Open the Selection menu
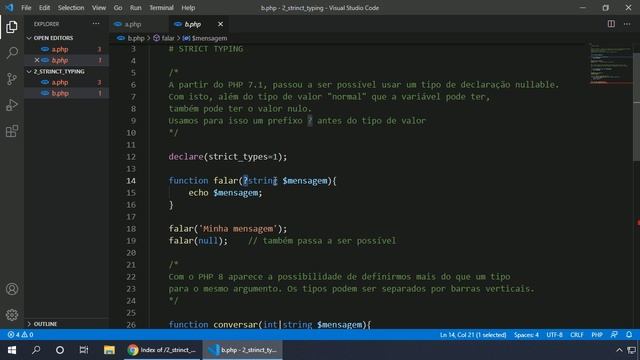The width and height of the screenshot is (640, 360). [x=71, y=8]
